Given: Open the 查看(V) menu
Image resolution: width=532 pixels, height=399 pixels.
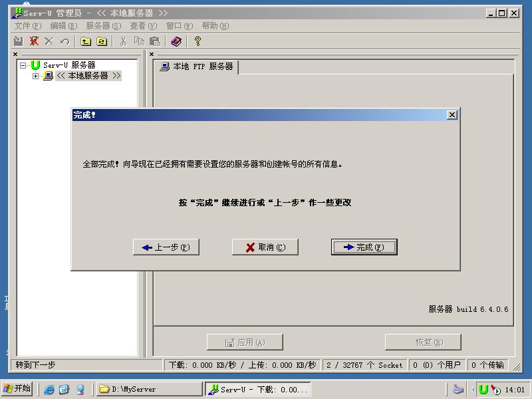Looking at the screenshot, I should pos(144,26).
